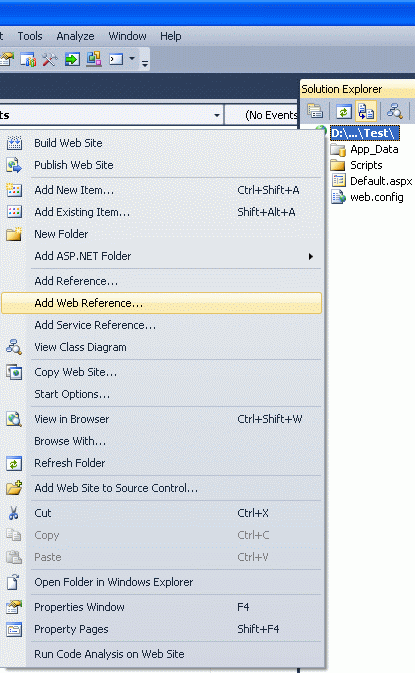Image resolution: width=415 pixels, height=673 pixels.
Task: Open the toolbar dropdown arrow beside command window
Action: (x=132, y=59)
